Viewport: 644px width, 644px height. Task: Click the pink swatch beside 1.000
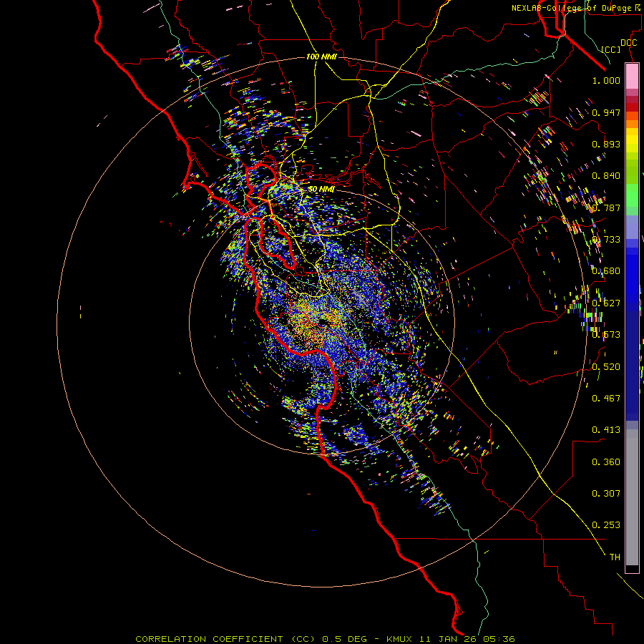click(632, 77)
